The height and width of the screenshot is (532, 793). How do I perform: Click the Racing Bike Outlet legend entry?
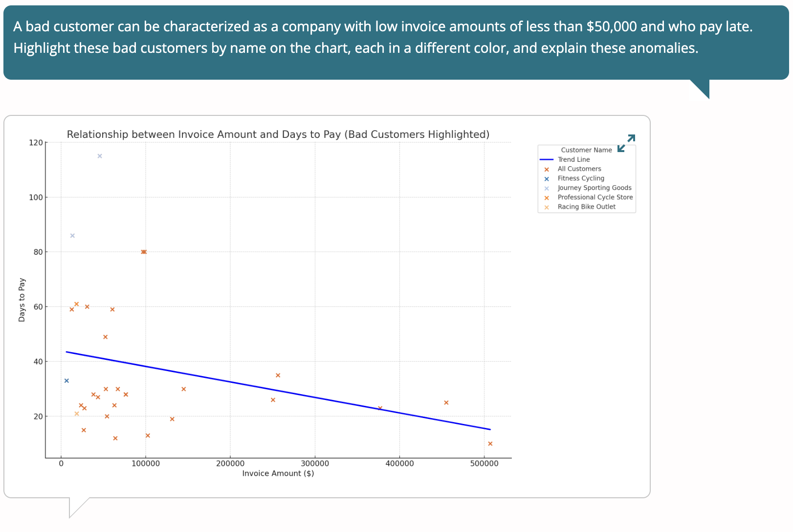click(x=580, y=207)
